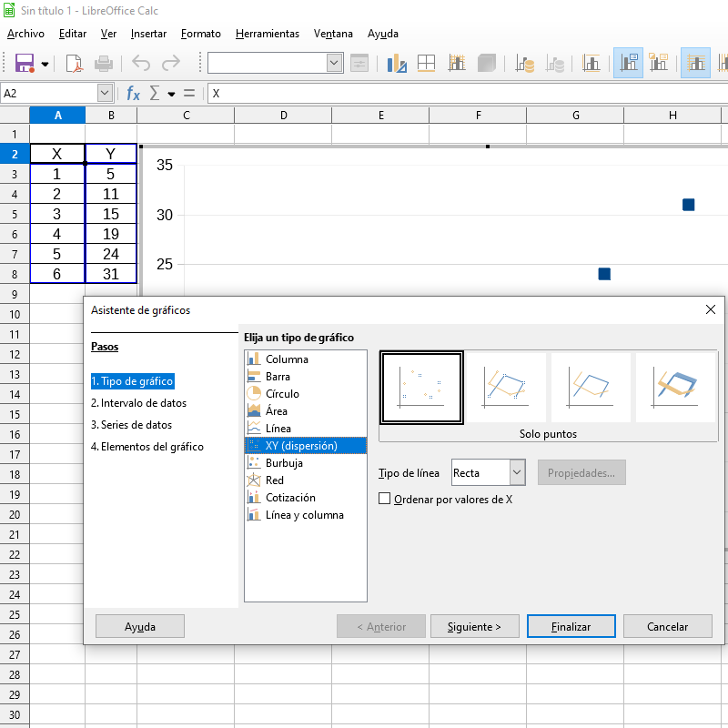
Task: Enable Ordenar por valores de X checkbox
Action: click(x=385, y=499)
